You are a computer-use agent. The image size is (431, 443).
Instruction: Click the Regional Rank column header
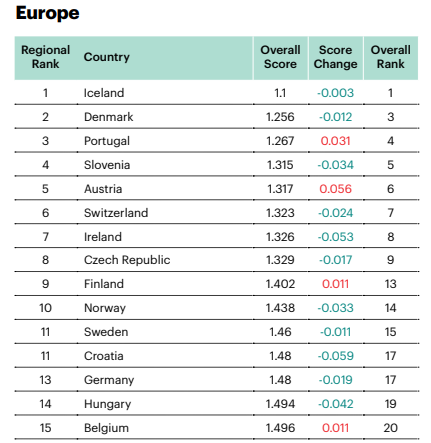(46, 57)
